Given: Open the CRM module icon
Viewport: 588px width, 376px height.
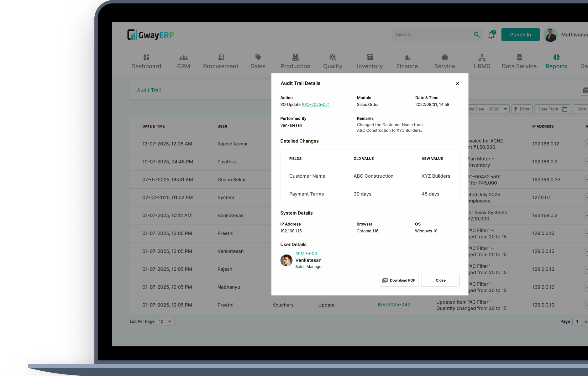Looking at the screenshot, I should click(x=183, y=57).
